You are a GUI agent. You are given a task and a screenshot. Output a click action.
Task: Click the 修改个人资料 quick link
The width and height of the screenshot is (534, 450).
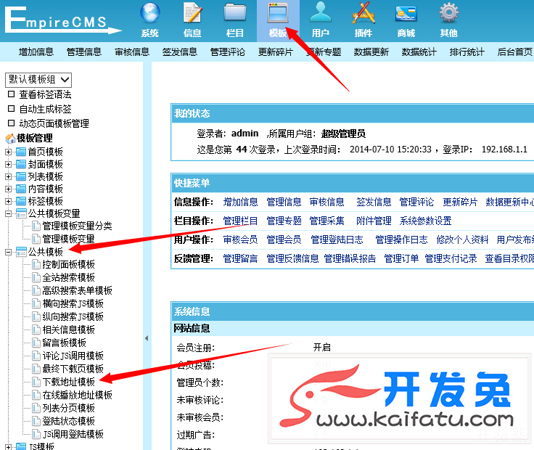[x=462, y=240]
